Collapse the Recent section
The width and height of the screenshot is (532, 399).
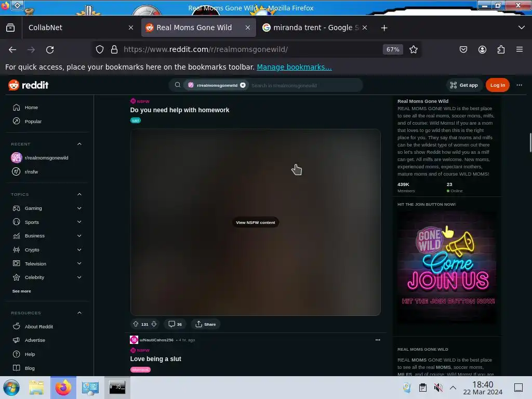(x=79, y=144)
